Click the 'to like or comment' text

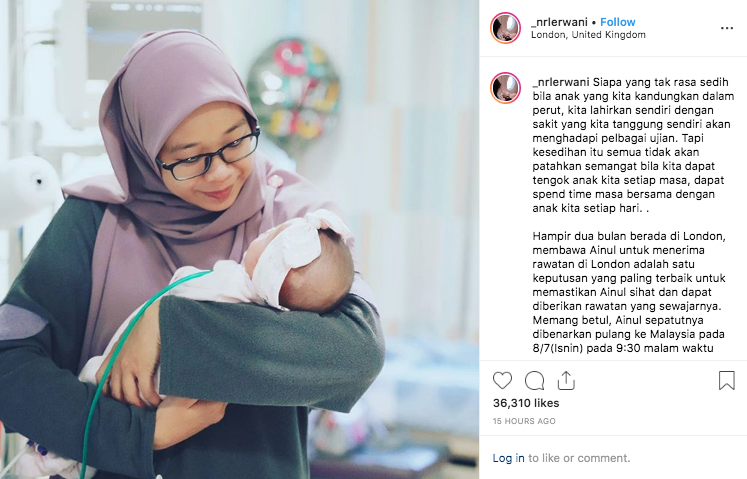tap(579, 458)
